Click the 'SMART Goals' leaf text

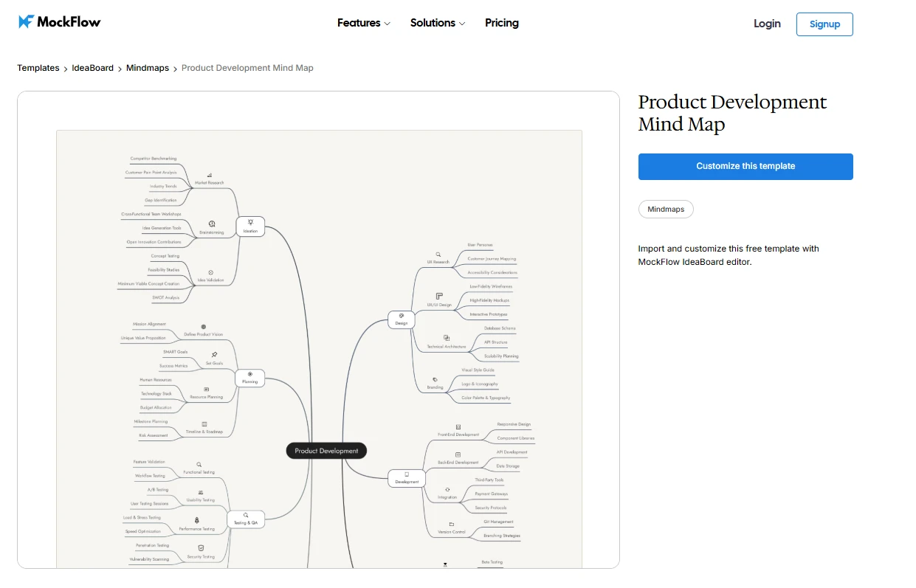click(176, 352)
